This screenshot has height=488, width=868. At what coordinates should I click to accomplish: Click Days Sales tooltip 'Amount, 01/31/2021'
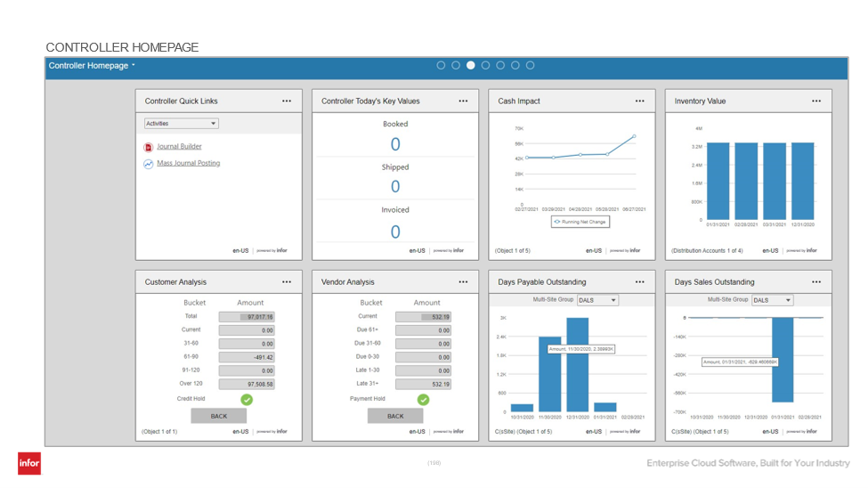[x=740, y=362]
